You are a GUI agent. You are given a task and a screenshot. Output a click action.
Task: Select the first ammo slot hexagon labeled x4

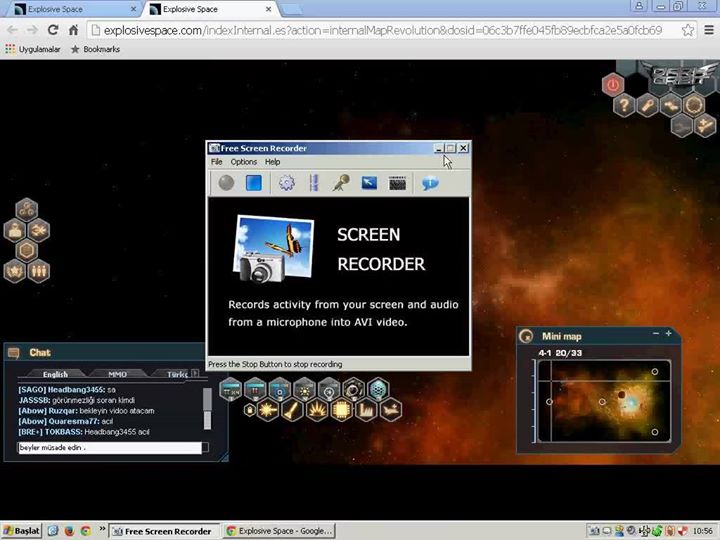[x=231, y=389]
